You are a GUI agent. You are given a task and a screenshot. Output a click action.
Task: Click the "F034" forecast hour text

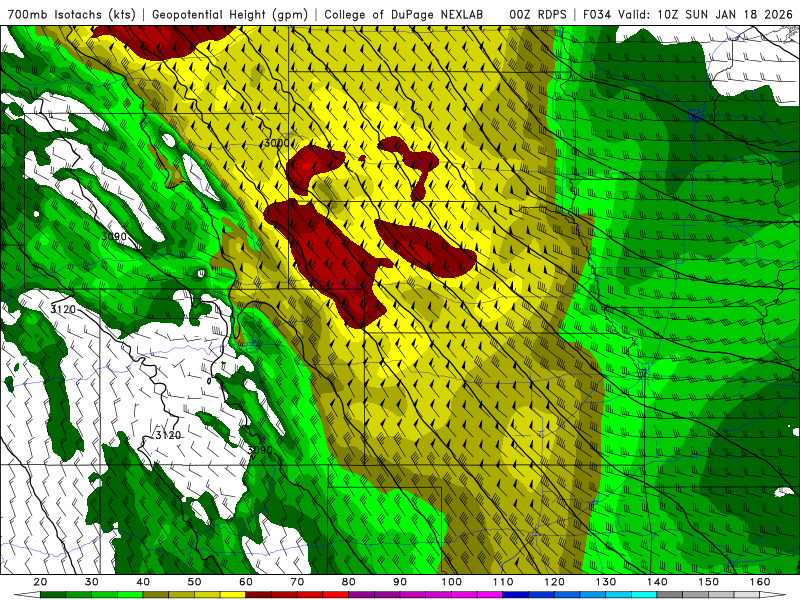click(x=597, y=15)
